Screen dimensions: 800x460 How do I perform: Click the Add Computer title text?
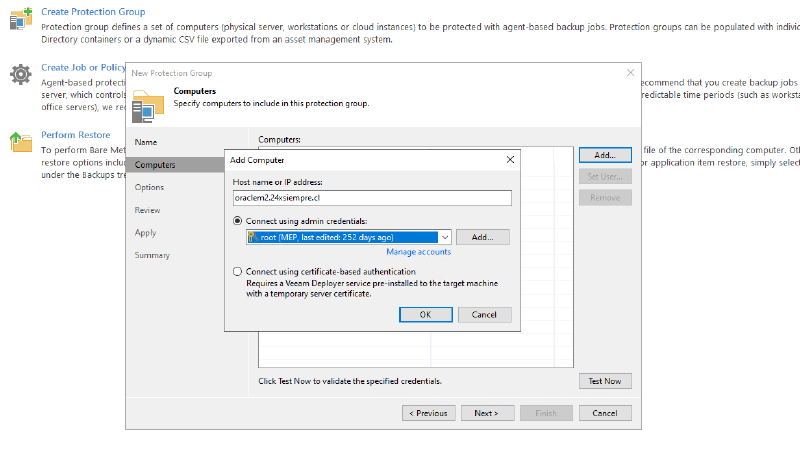click(x=257, y=160)
